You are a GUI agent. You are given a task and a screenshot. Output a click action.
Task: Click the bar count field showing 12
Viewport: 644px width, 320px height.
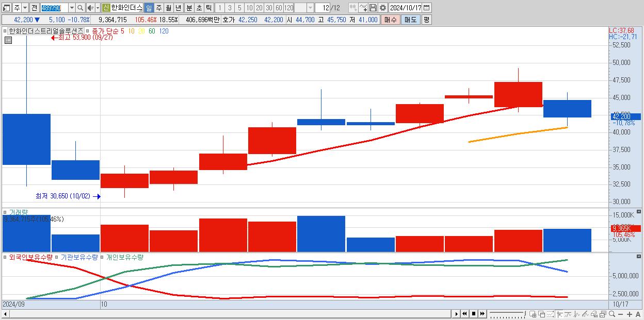tap(323, 8)
